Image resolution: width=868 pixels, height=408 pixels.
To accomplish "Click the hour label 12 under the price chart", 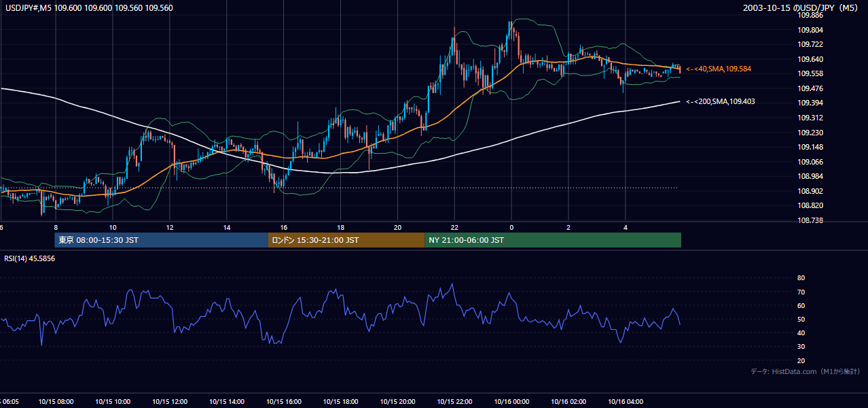I will 170,227.
